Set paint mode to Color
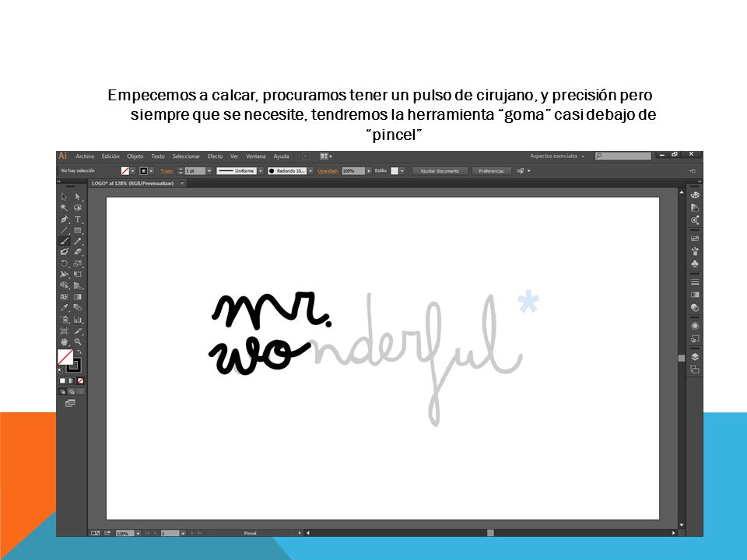Image resolution: width=747 pixels, height=560 pixels. [x=62, y=380]
